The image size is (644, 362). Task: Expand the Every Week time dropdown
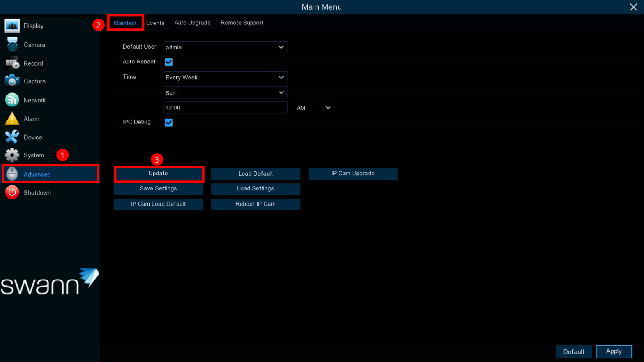225,77
